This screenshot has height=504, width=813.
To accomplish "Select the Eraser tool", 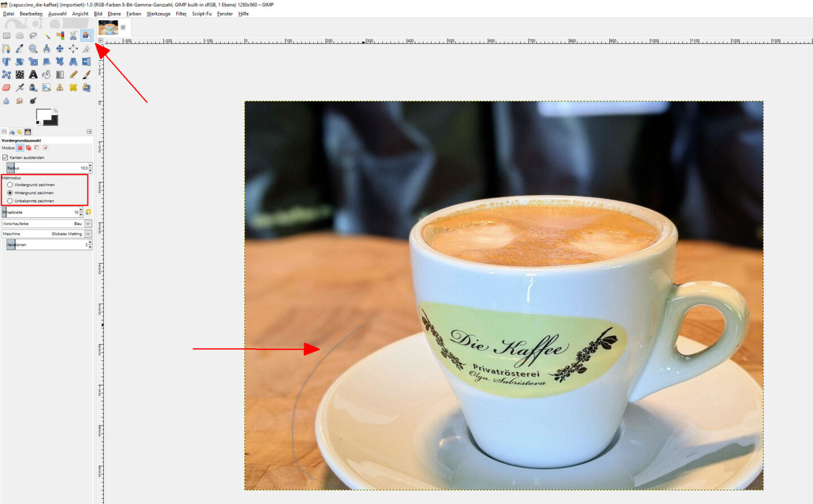I will click(6, 87).
